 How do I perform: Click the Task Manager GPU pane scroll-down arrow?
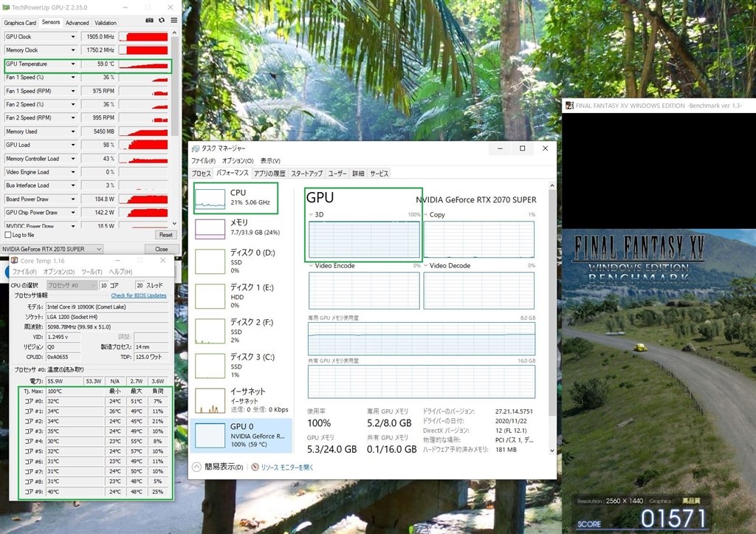tap(552, 451)
